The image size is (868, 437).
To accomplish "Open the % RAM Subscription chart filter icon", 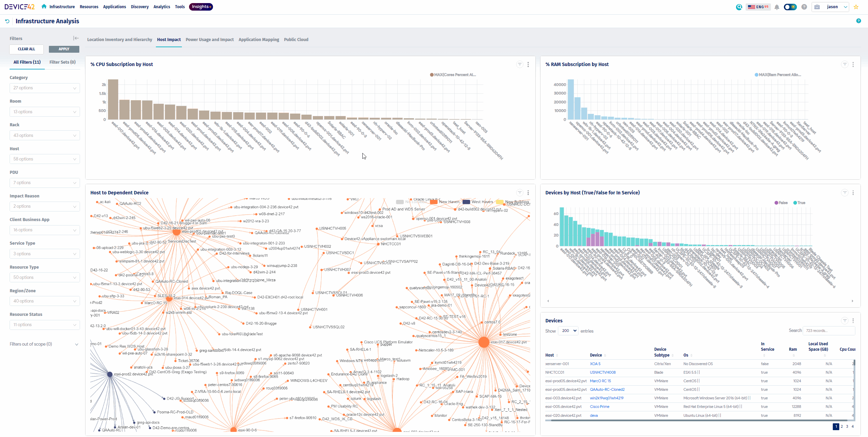I will coord(844,64).
